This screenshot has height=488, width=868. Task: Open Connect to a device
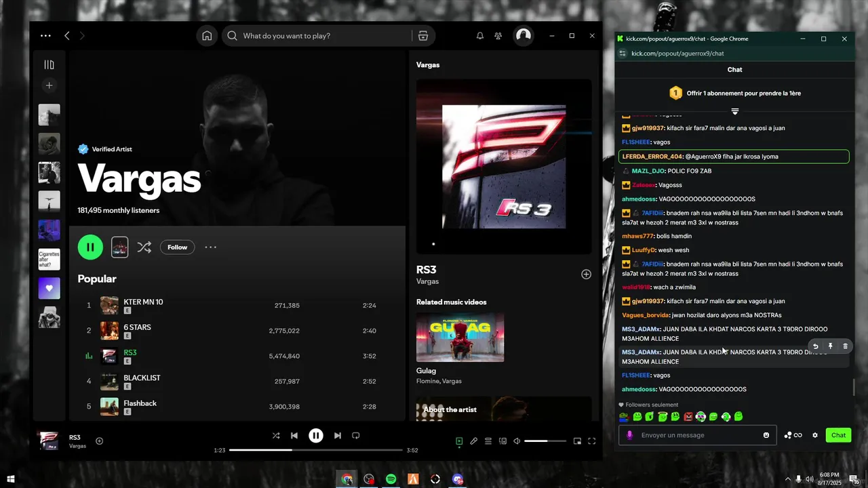tap(502, 441)
